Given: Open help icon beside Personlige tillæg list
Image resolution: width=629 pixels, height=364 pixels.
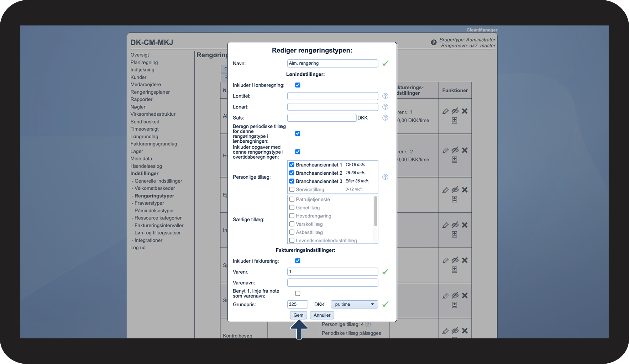Looking at the screenshot, I should pos(385,177).
